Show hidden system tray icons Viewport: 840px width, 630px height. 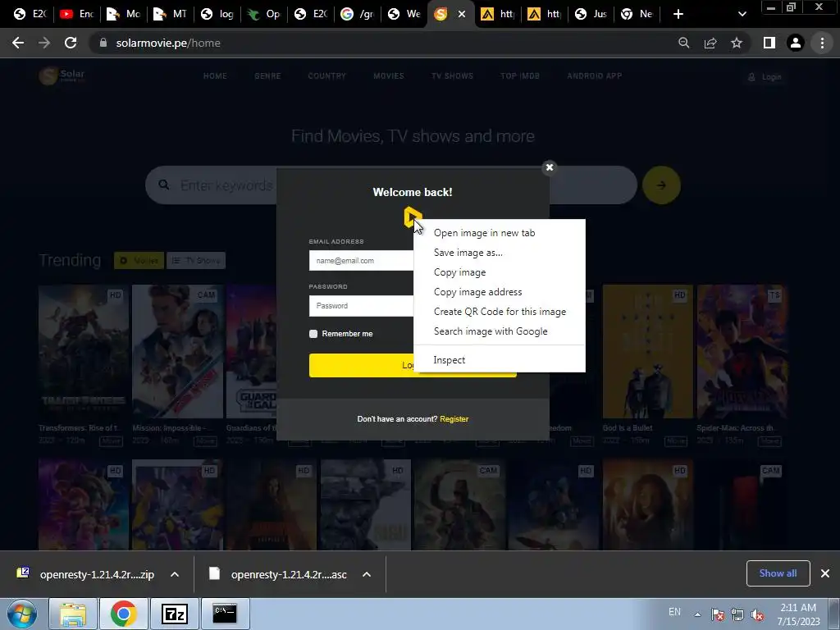(697, 614)
